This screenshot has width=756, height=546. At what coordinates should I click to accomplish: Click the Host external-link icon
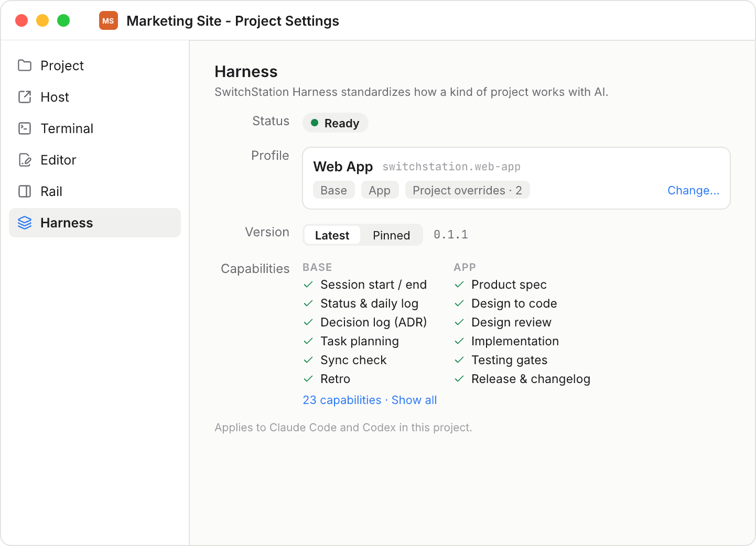[25, 97]
